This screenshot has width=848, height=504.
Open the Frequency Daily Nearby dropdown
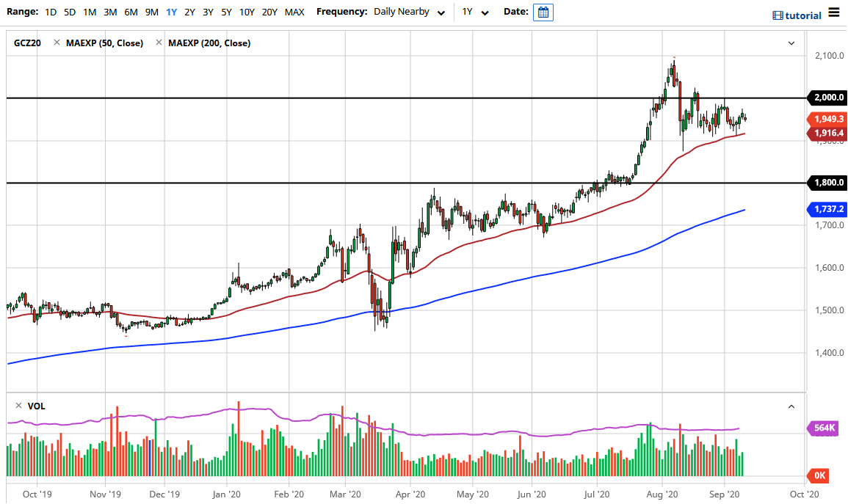pos(410,12)
